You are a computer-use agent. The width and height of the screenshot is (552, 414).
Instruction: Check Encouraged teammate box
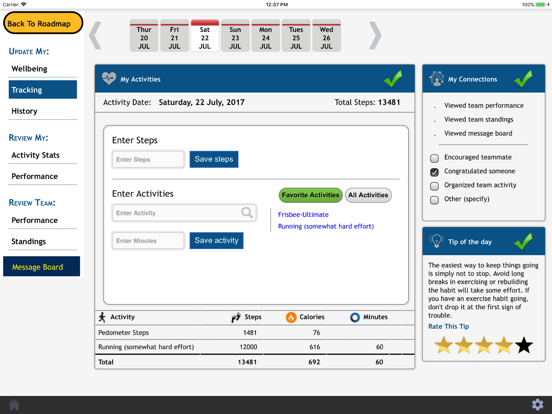pyautogui.click(x=434, y=158)
